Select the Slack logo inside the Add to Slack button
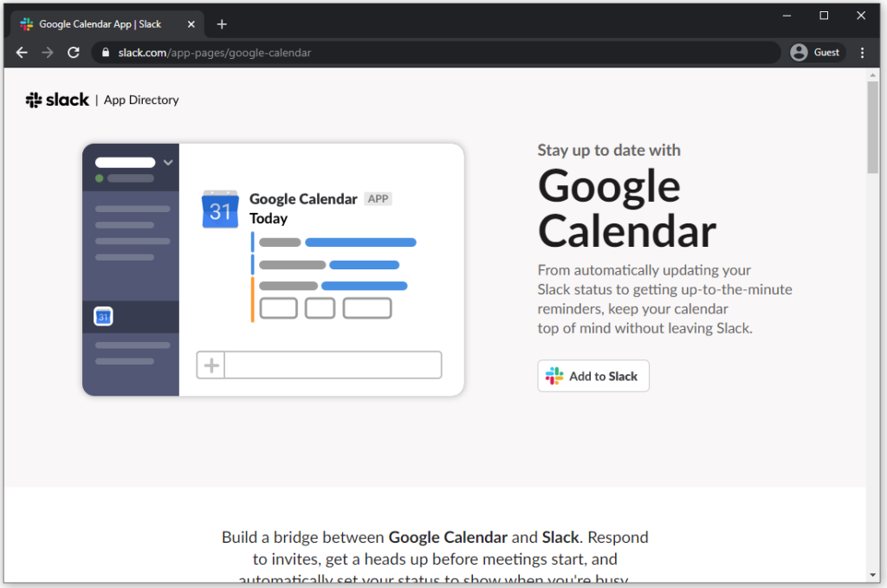Image resolution: width=887 pixels, height=588 pixels. [x=554, y=375]
